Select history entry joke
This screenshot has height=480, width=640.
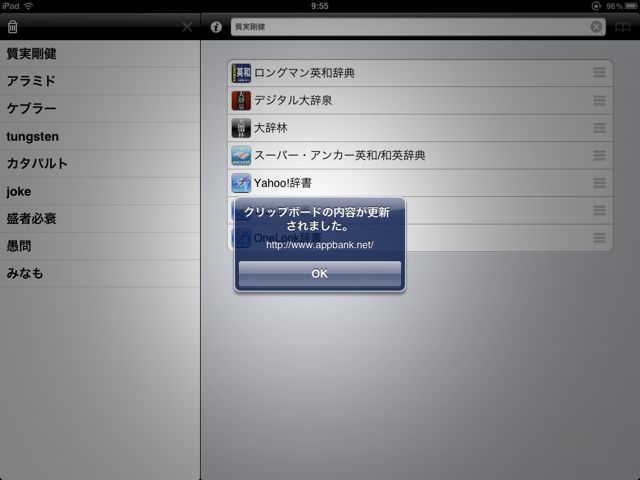tap(100, 191)
